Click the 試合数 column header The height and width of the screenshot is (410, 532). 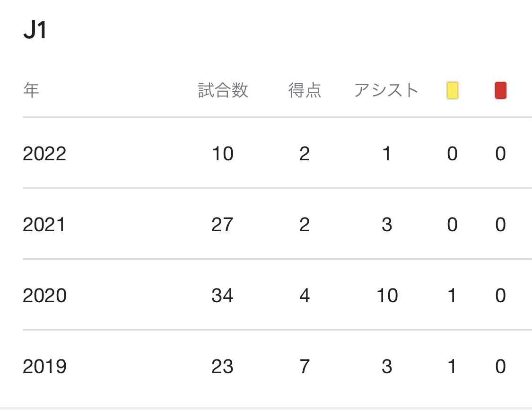pos(223,90)
